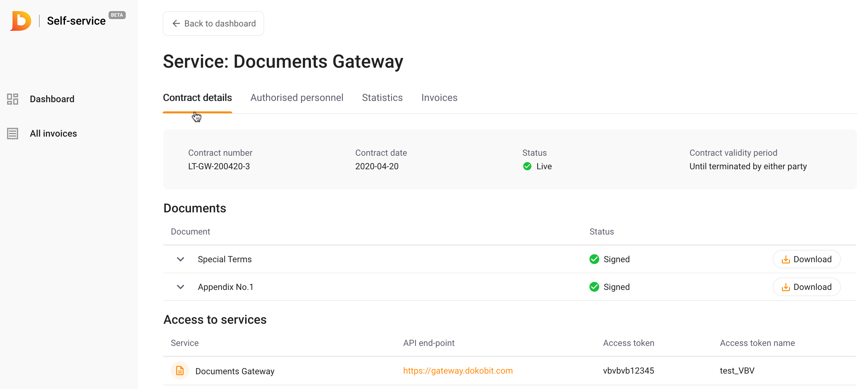
Task: Expand the Appendix No.1 row chevron
Action: coord(180,287)
